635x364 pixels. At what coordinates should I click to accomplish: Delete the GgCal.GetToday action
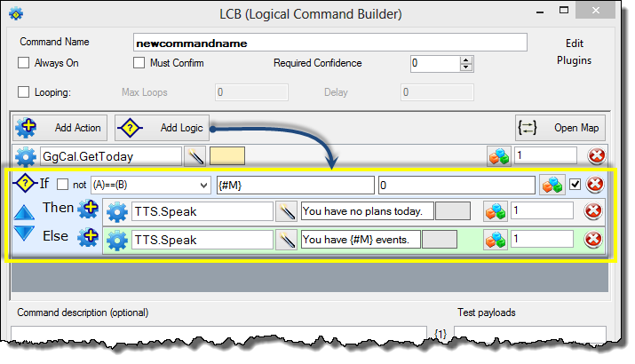pos(597,156)
